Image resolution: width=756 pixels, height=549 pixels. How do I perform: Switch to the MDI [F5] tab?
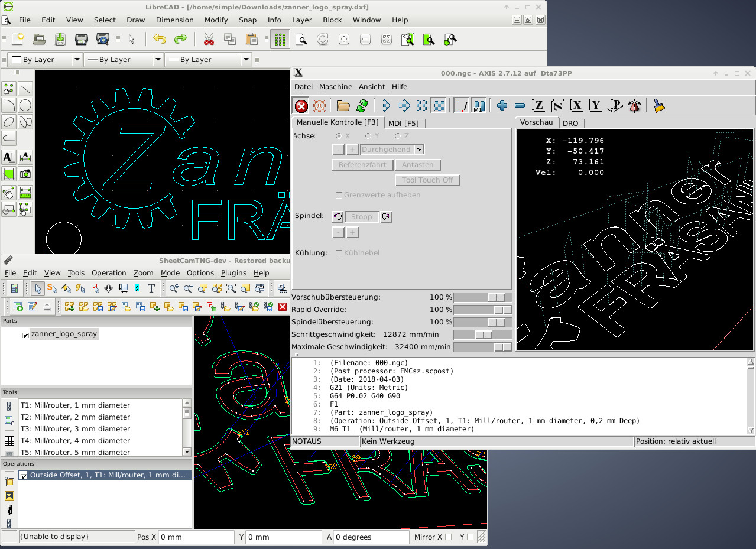404,123
